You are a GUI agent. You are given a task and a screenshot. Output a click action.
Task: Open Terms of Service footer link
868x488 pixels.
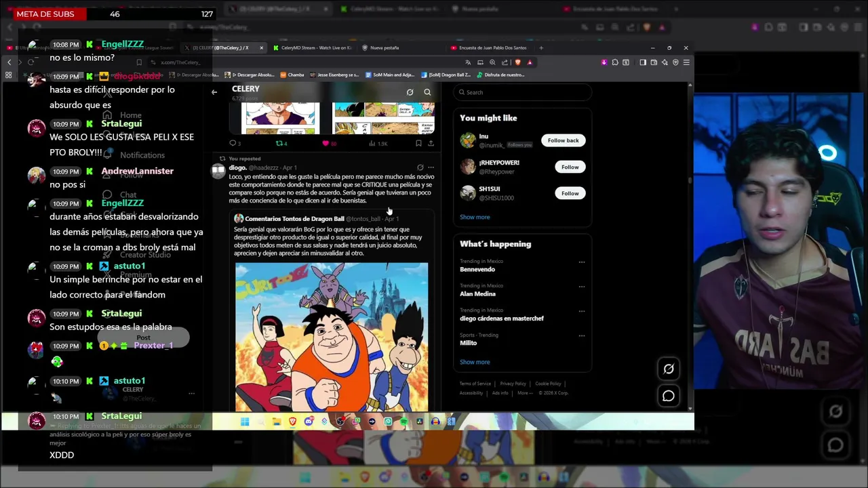pyautogui.click(x=475, y=384)
